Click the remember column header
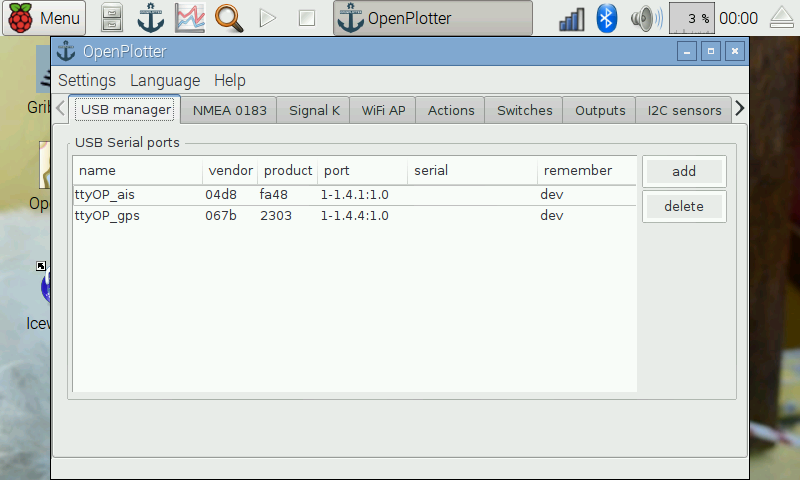 [587, 170]
